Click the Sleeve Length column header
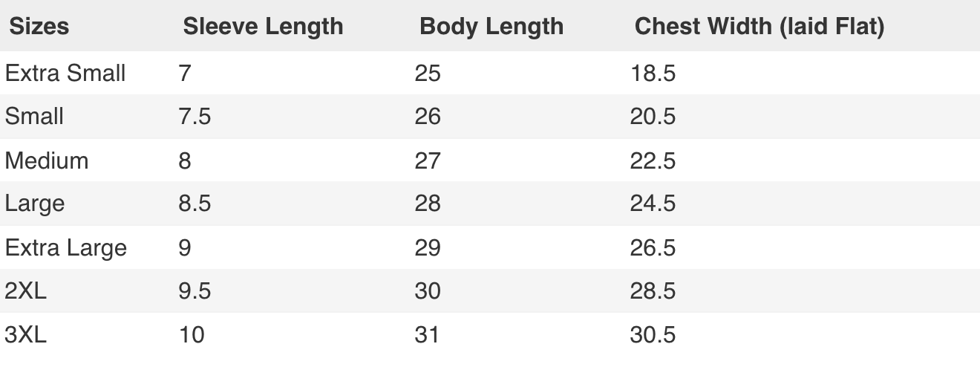The width and height of the screenshot is (980, 367). (x=263, y=27)
